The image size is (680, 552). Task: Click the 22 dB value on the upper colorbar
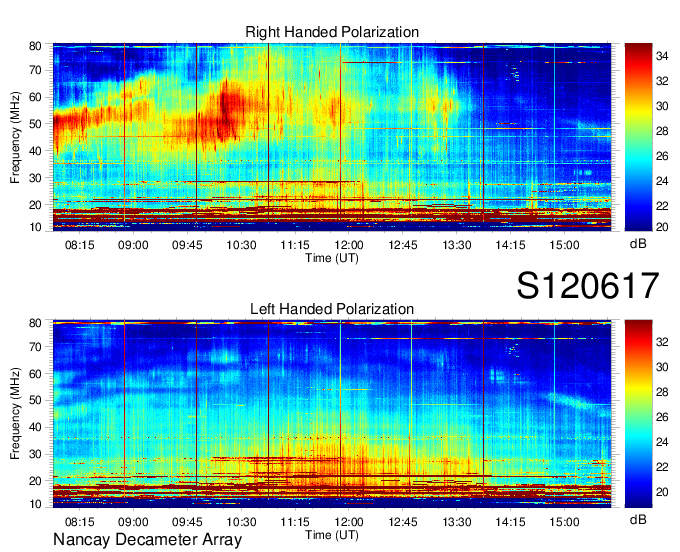662,206
